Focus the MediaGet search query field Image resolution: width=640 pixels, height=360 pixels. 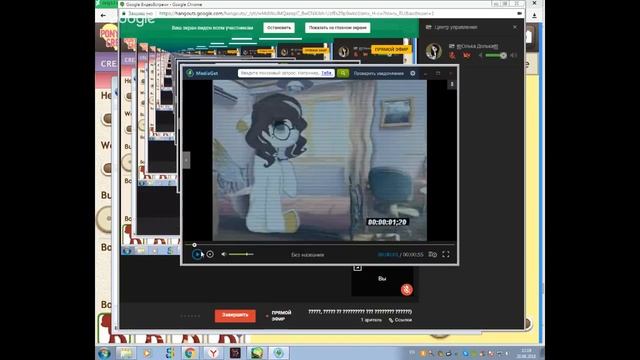(x=286, y=73)
